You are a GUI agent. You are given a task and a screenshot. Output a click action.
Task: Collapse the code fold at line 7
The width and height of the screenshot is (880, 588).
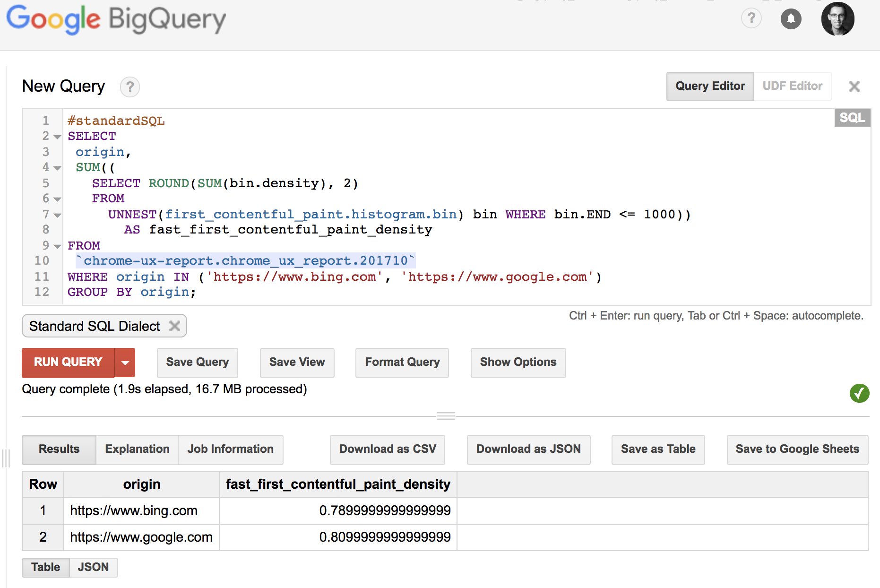57,216
